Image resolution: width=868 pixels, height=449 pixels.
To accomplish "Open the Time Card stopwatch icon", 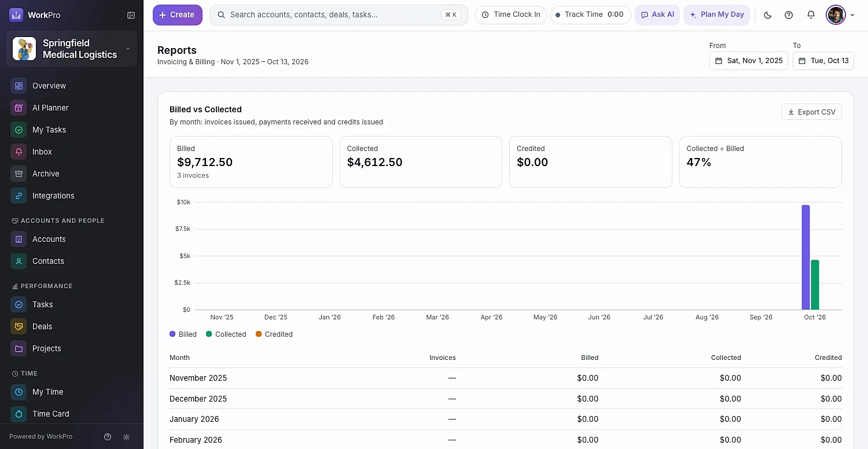I will (19, 414).
